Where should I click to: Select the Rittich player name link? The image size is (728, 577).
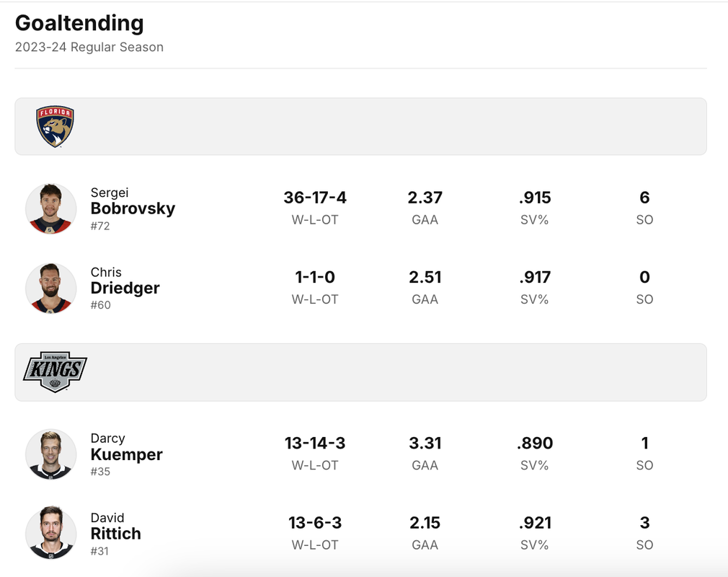115,533
